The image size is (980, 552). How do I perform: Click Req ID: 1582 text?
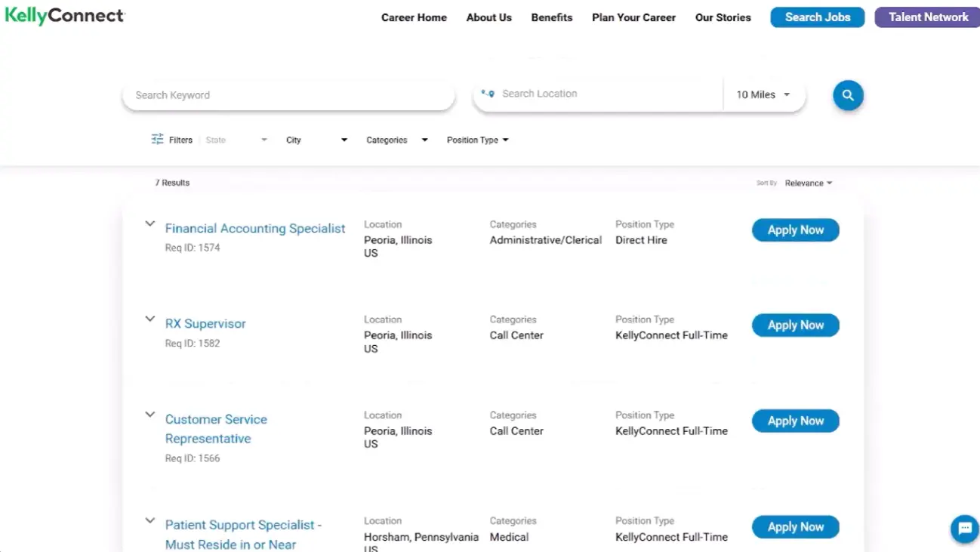(x=193, y=343)
